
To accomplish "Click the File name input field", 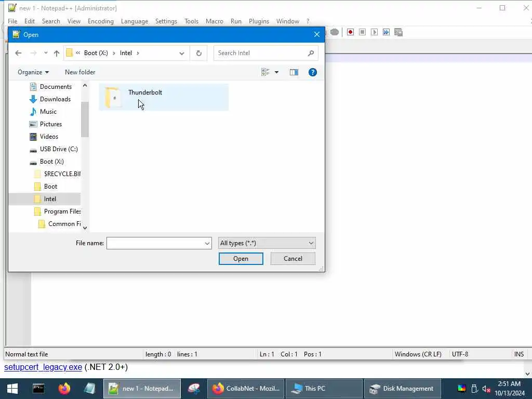I will [x=155, y=243].
